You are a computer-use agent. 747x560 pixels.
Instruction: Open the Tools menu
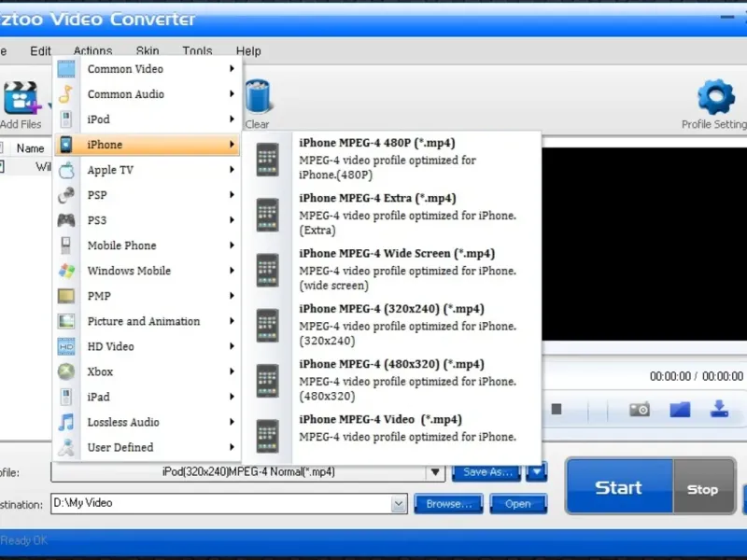point(197,51)
